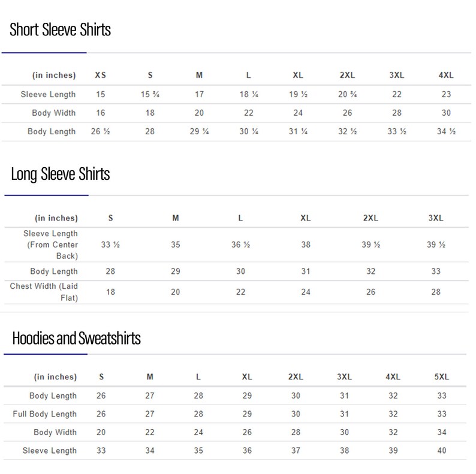Click the Body Width row label in short sleeve table
This screenshot has height=474, width=476.
[54, 113]
